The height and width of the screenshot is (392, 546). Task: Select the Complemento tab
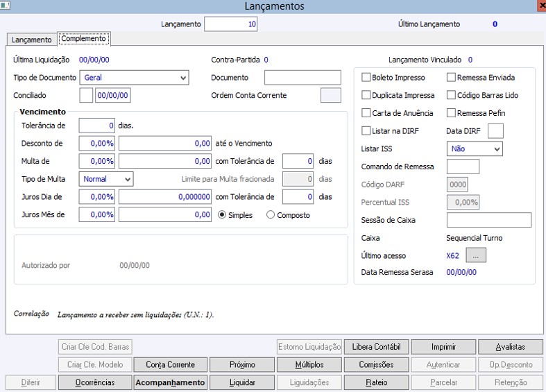[x=83, y=38]
